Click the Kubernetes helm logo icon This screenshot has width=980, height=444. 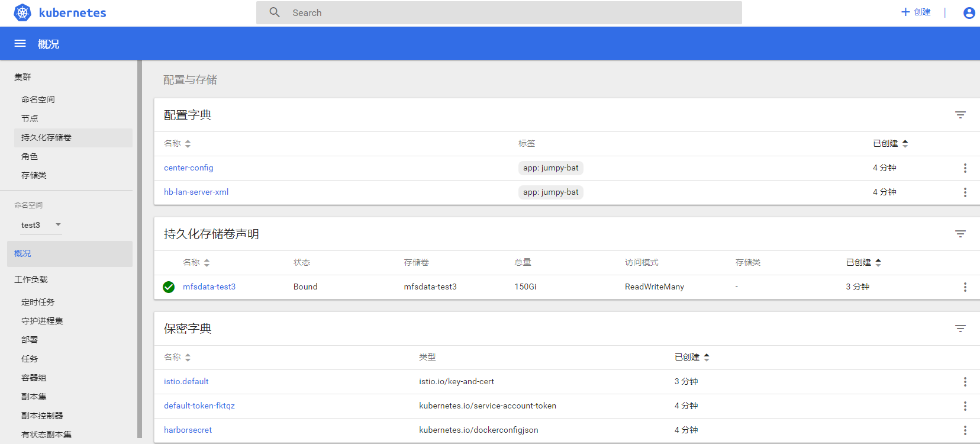click(22, 12)
